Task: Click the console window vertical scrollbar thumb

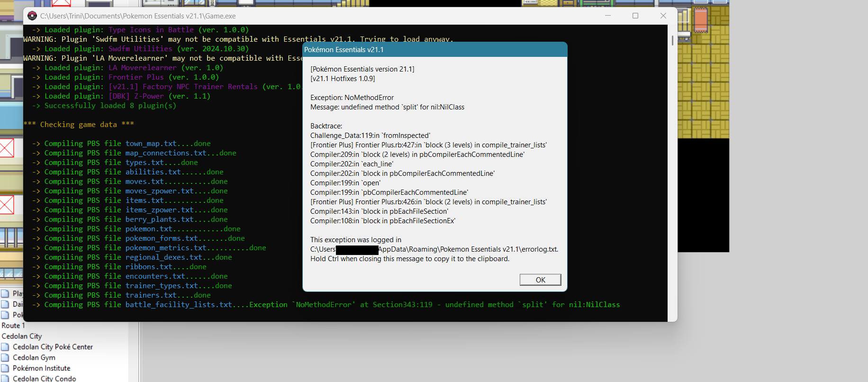Action: [x=672, y=40]
